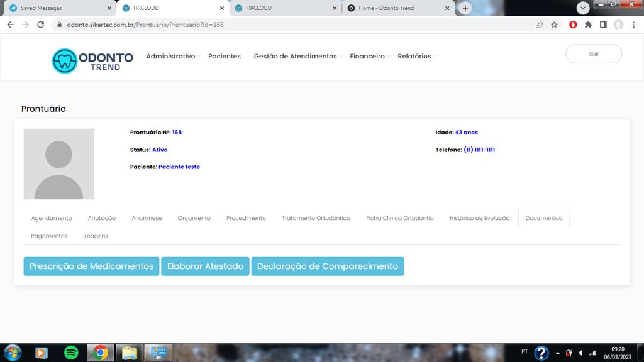Toggle the browser side panel icon
Viewport: 644px width, 362px height.
[603, 25]
